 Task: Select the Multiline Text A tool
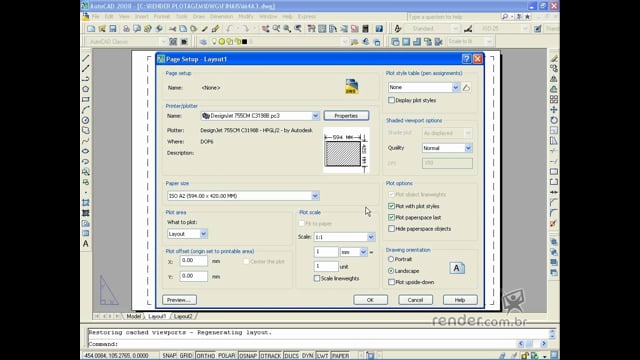click(x=86, y=244)
